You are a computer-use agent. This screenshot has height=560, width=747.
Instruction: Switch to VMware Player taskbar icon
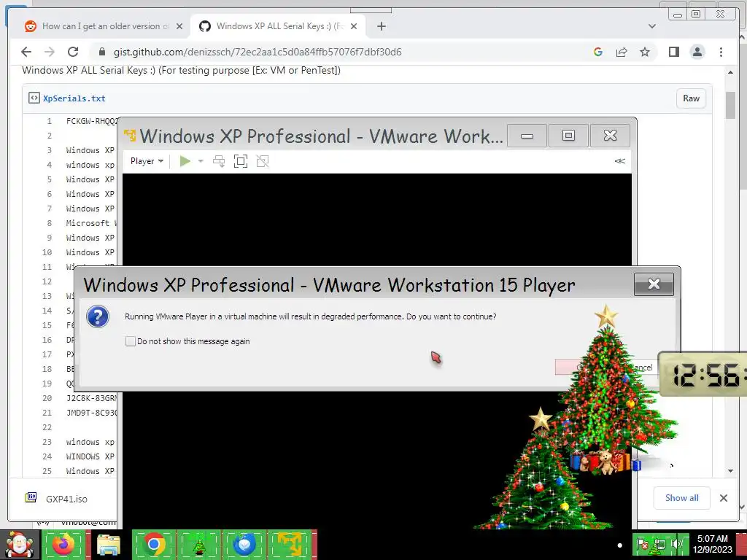(290, 544)
